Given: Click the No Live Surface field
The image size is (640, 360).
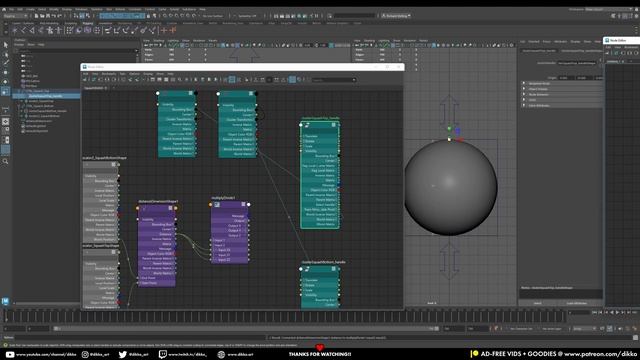Looking at the screenshot, I should (x=213, y=16).
